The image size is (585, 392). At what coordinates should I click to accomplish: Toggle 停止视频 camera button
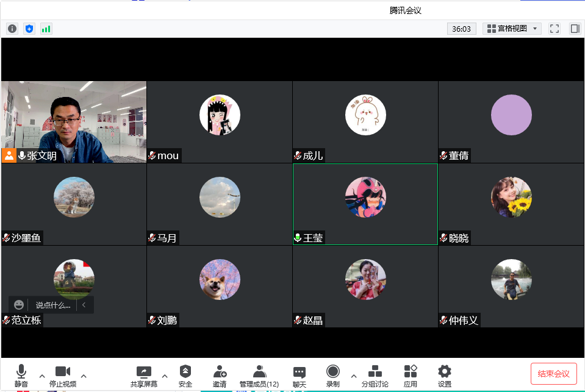coord(63,376)
